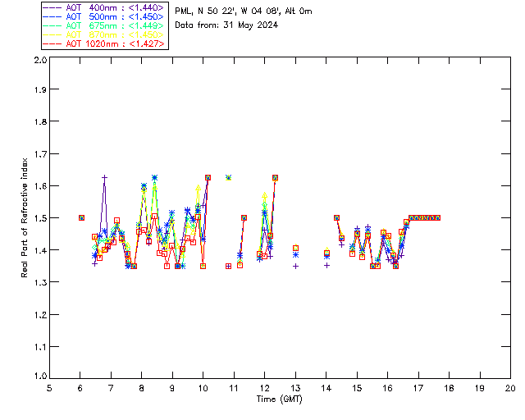The height and width of the screenshot is (420, 525).
Task: Click the 2.0 tick label on y-axis
Action: pyautogui.click(x=39, y=62)
